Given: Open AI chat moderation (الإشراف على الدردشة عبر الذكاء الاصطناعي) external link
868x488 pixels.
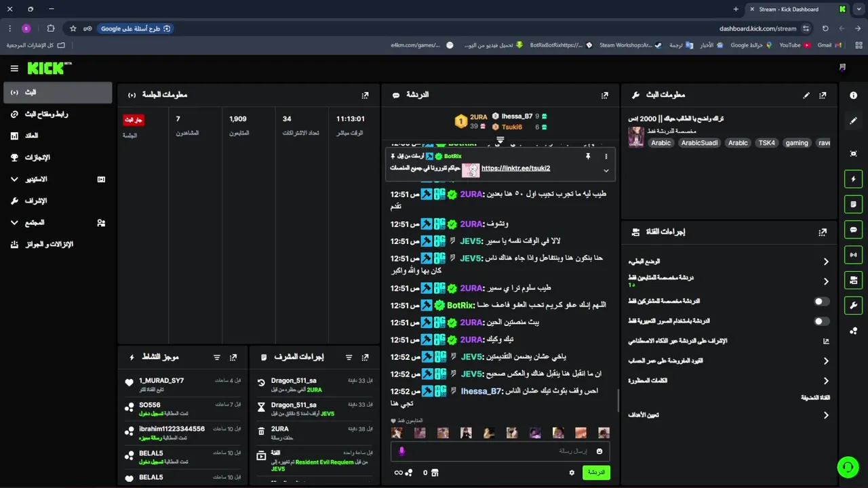Looking at the screenshot, I should pyautogui.click(x=826, y=341).
